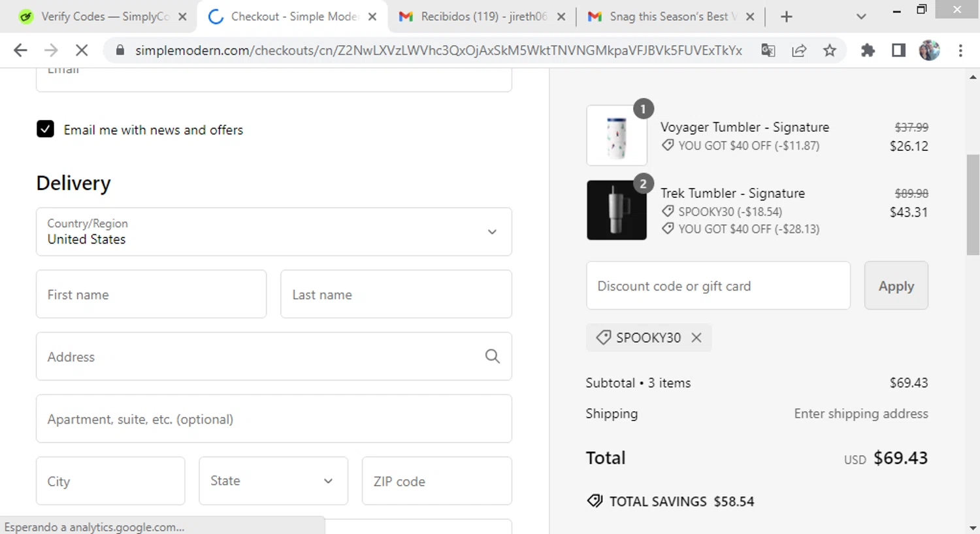This screenshot has width=980, height=534.
Task: Open the browser extensions puzzle icon
Action: pyautogui.click(x=868, y=50)
